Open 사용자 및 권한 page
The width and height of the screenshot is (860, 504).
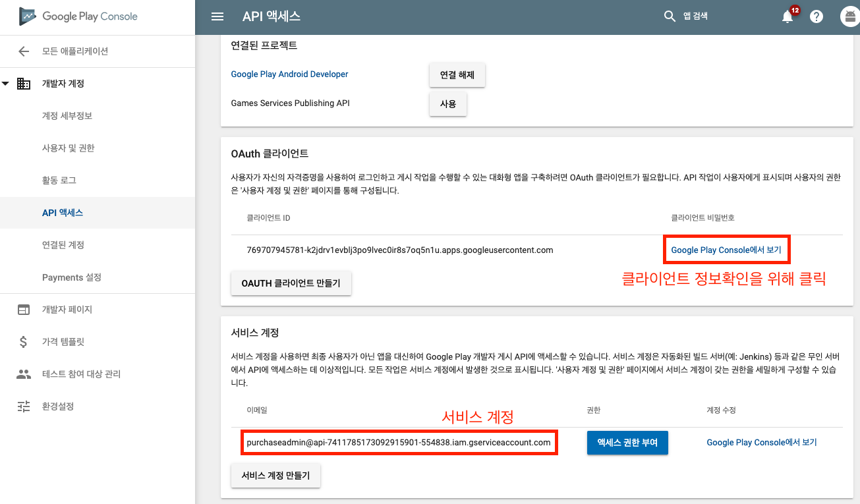tap(69, 148)
